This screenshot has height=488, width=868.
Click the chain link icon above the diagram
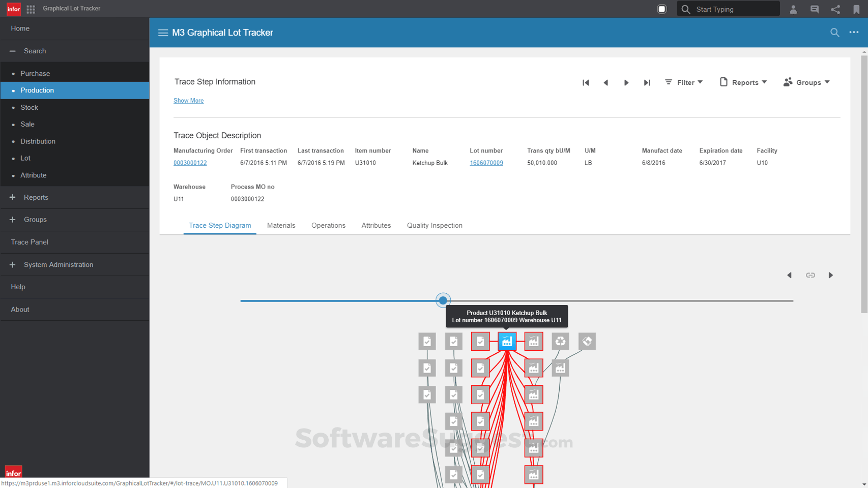point(810,276)
